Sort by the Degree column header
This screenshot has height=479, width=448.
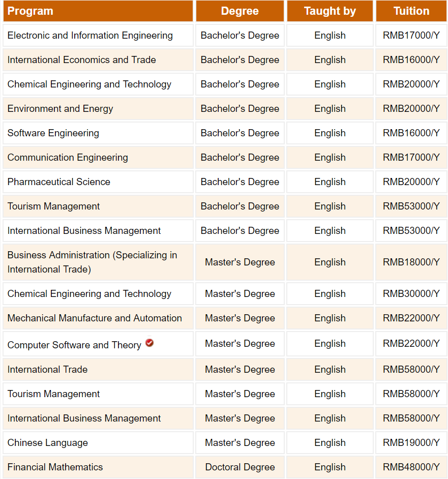point(240,11)
